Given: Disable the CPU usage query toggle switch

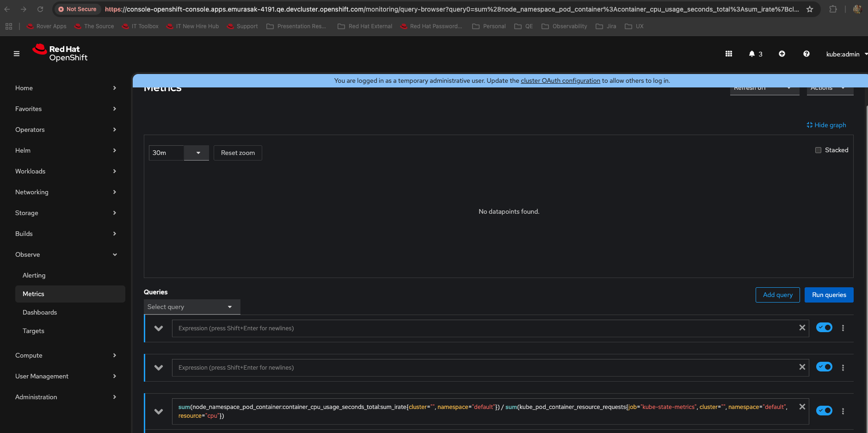Looking at the screenshot, I should pyautogui.click(x=824, y=410).
